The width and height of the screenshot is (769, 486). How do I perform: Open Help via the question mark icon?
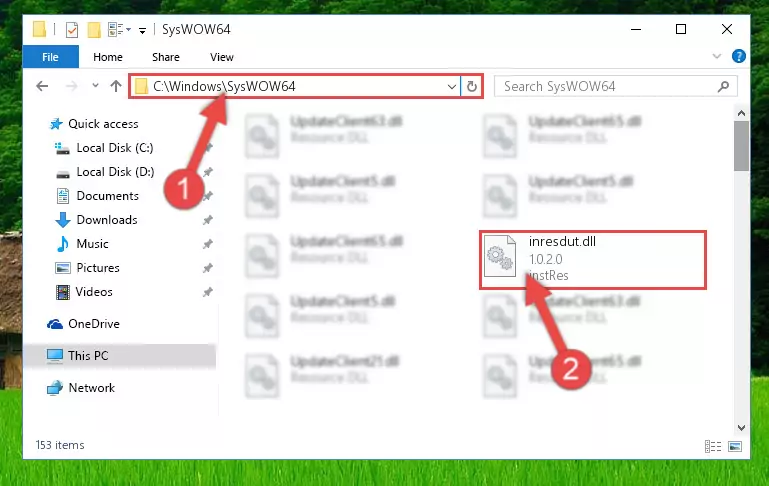739,56
